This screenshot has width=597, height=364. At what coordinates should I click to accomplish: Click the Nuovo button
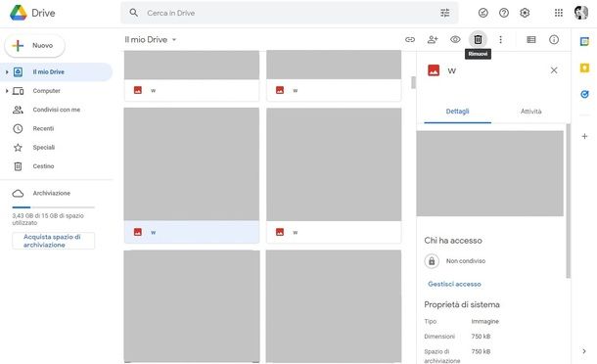tap(34, 46)
